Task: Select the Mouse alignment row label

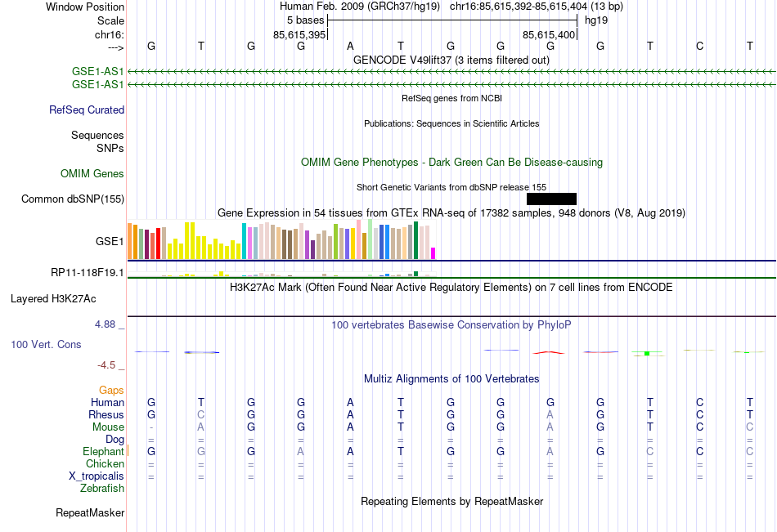Action: point(108,427)
